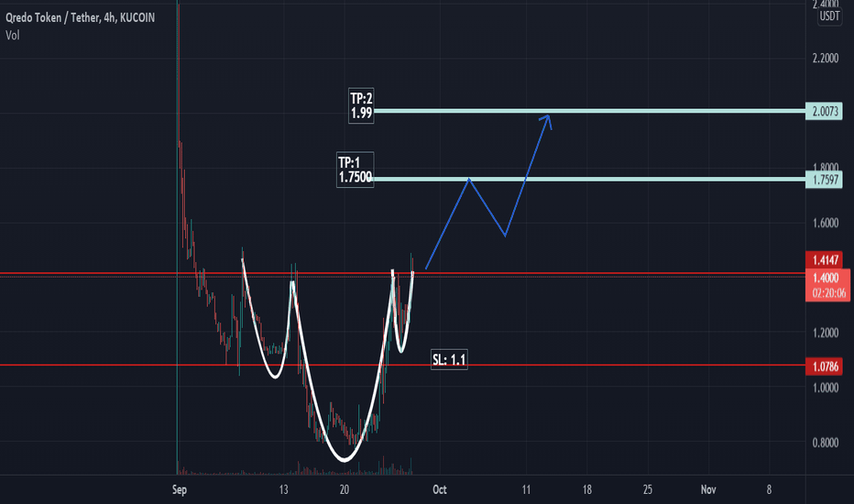
Task: Click the Qredo Token / Tether symbol title
Action: click(x=80, y=17)
